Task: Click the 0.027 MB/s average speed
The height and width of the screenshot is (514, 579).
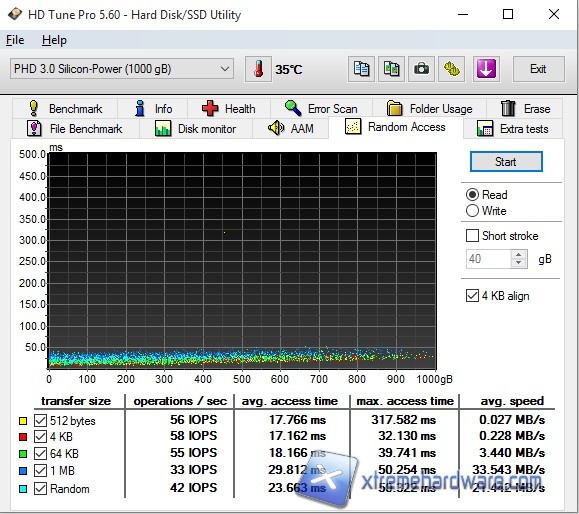Action: (512, 419)
